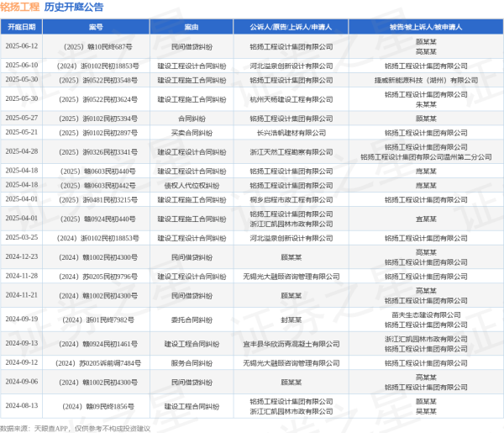Click the 买卖合同纠纷 cause cell
The image size is (504, 433).
[x=192, y=133]
